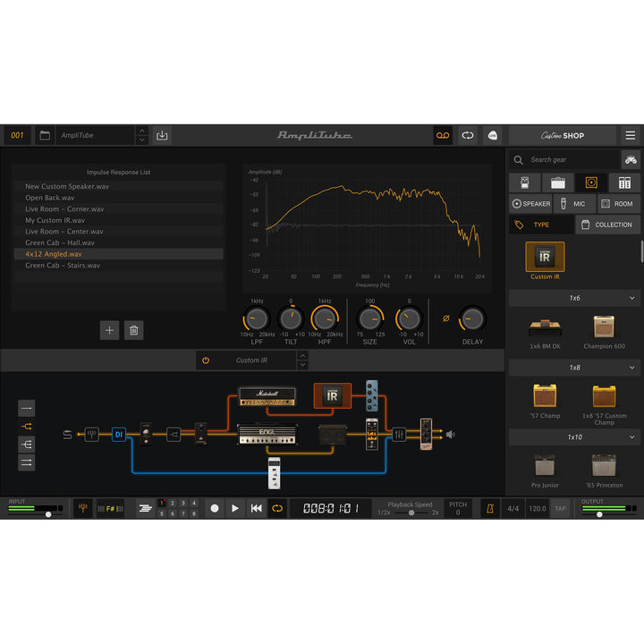The height and width of the screenshot is (644, 644).
Task: Select the cabinet gear category tab
Action: pyautogui.click(x=591, y=182)
